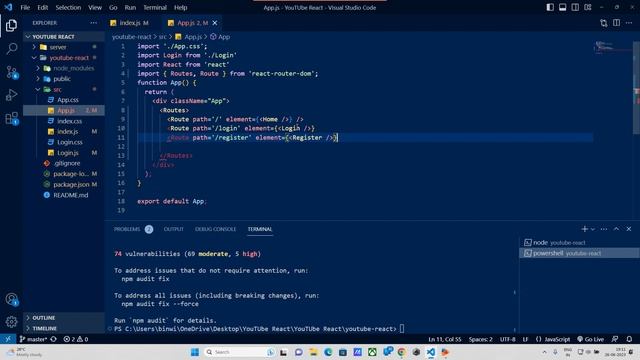Select the node terminal instance
This screenshot has width=640, height=360.
coord(579,242)
